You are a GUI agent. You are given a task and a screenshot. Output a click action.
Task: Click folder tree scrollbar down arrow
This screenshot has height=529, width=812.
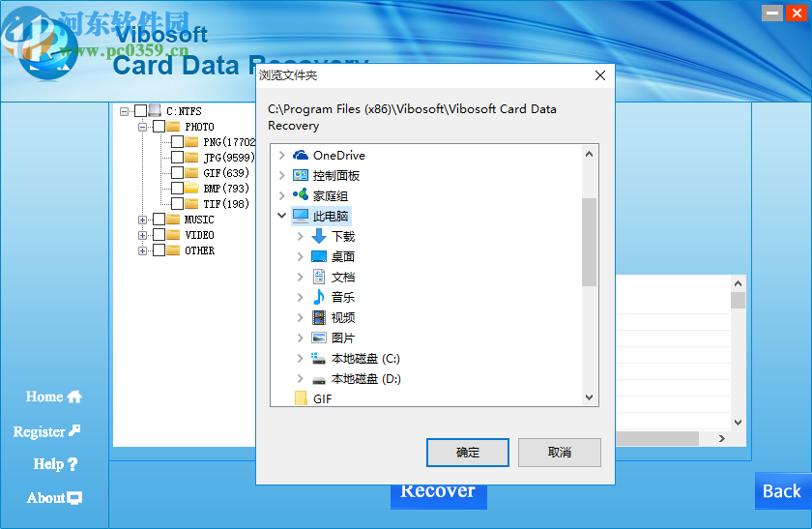pyautogui.click(x=589, y=397)
